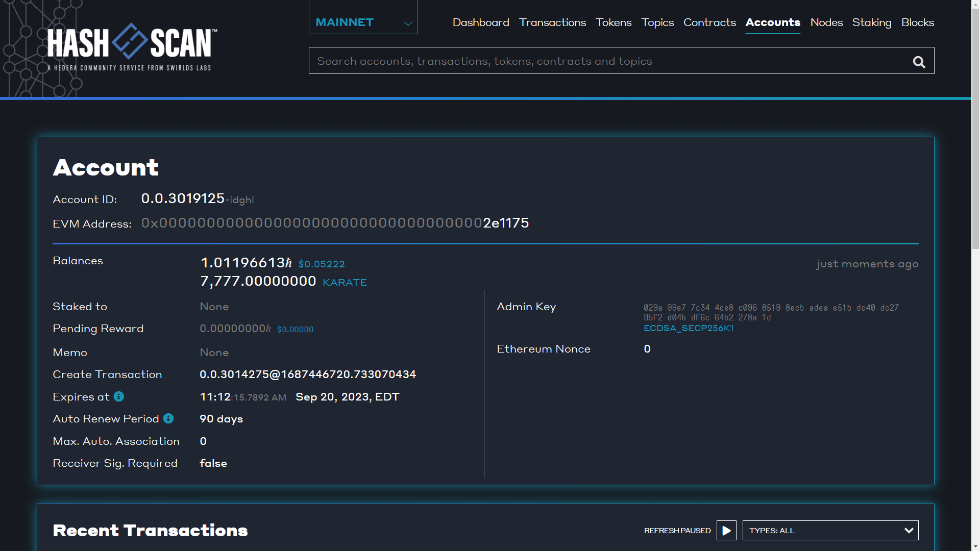
Task: Open the Contracts page
Action: click(709, 22)
